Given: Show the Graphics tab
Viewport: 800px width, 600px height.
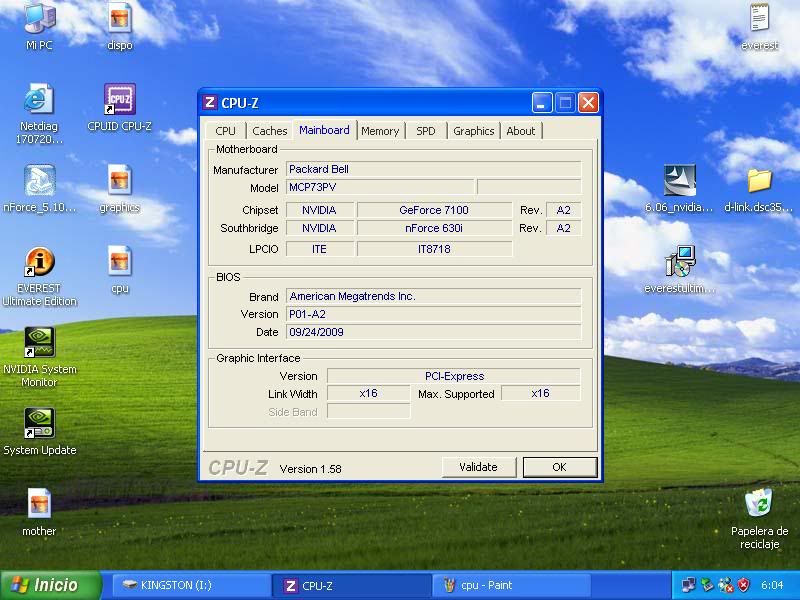Looking at the screenshot, I should tap(473, 131).
